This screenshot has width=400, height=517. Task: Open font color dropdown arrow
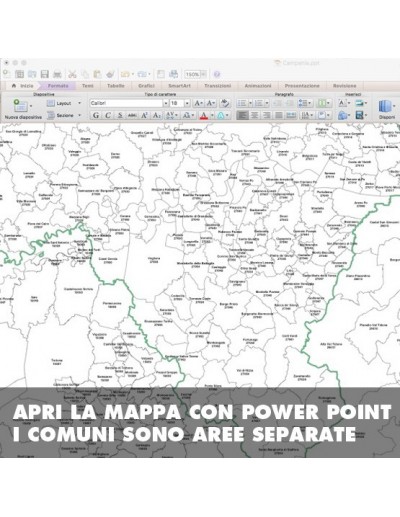(212, 115)
